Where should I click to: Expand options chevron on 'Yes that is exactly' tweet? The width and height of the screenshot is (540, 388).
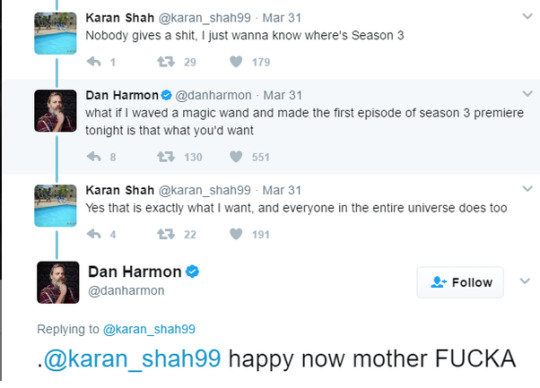point(527,188)
